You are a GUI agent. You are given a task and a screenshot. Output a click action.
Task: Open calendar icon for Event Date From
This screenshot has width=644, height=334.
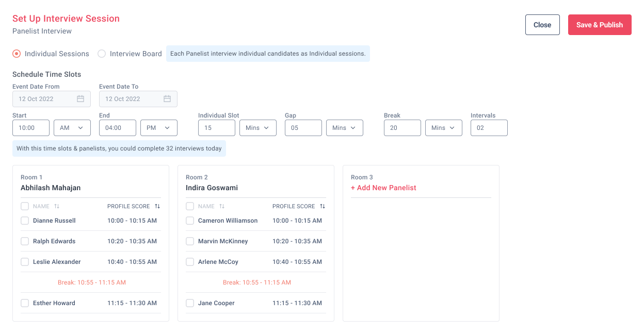81,99
